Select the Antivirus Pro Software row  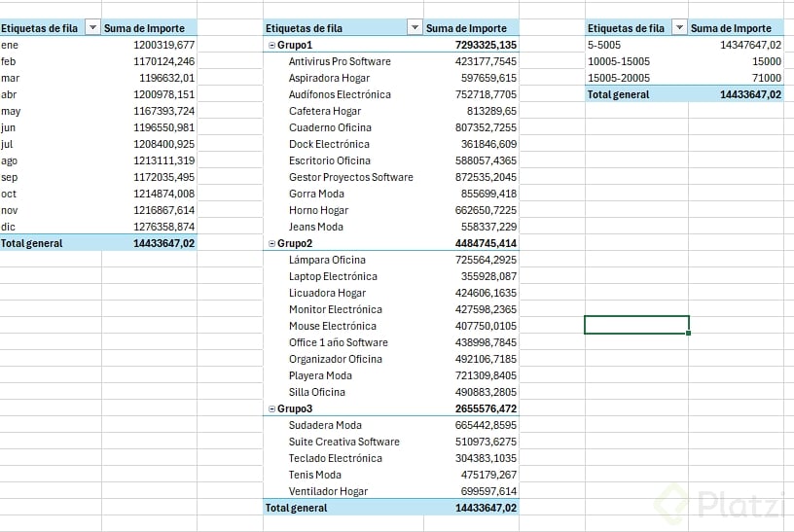click(x=391, y=61)
